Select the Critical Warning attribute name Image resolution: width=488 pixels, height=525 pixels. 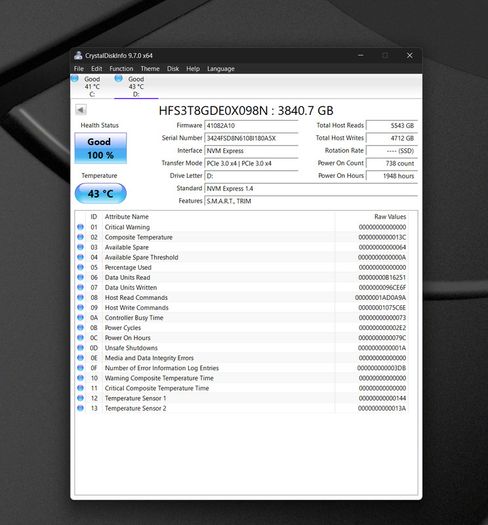click(127, 227)
